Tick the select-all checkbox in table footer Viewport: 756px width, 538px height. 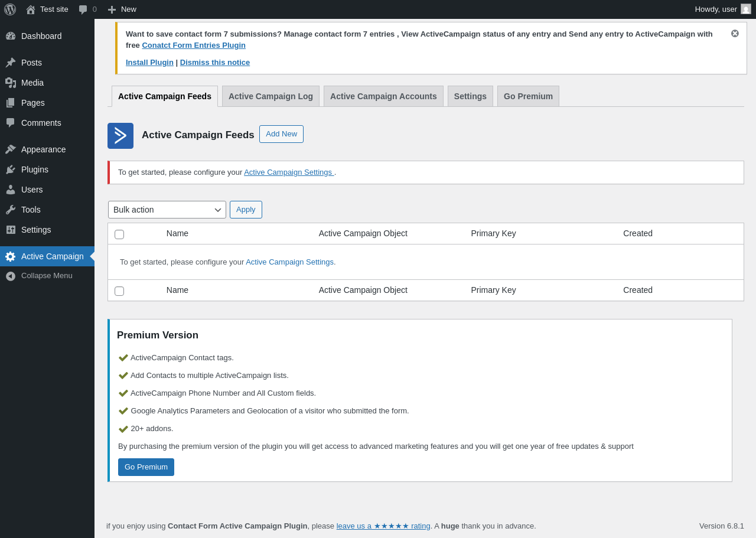(x=119, y=291)
